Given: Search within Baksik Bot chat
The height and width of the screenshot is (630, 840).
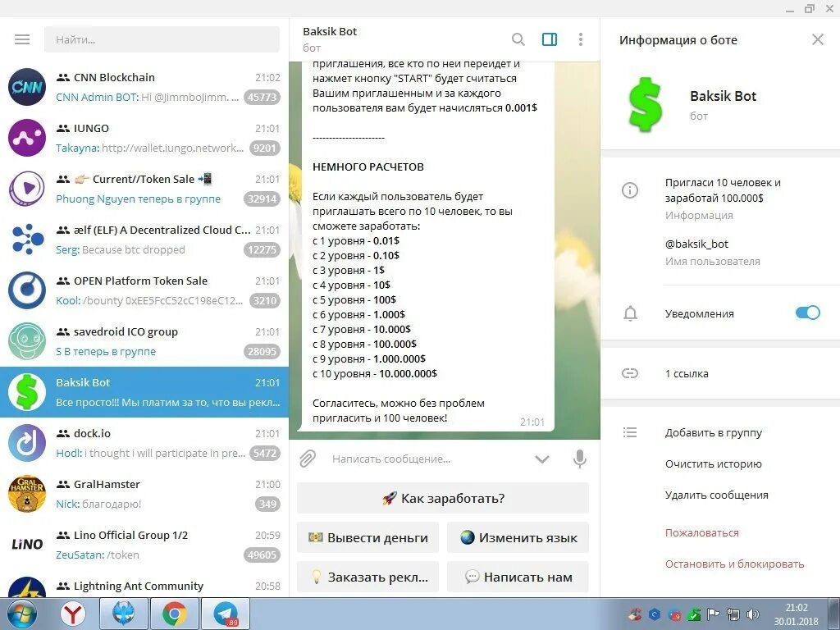Looking at the screenshot, I should [x=518, y=39].
